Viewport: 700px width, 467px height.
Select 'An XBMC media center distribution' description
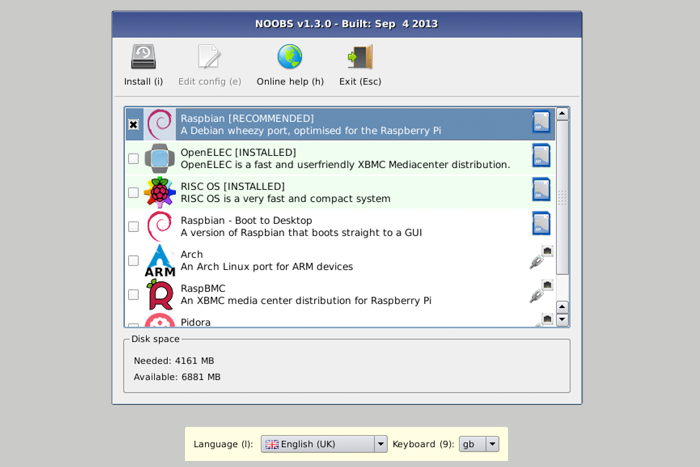point(306,300)
